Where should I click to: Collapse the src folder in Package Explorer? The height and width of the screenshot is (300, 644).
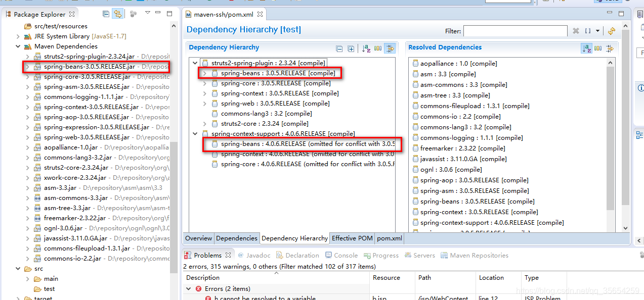coord(18,269)
